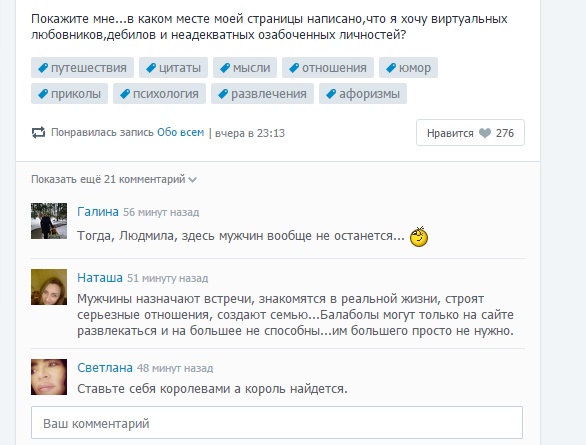Click the путешествия tag
Viewport: 586px width, 445px height.
[82, 68]
